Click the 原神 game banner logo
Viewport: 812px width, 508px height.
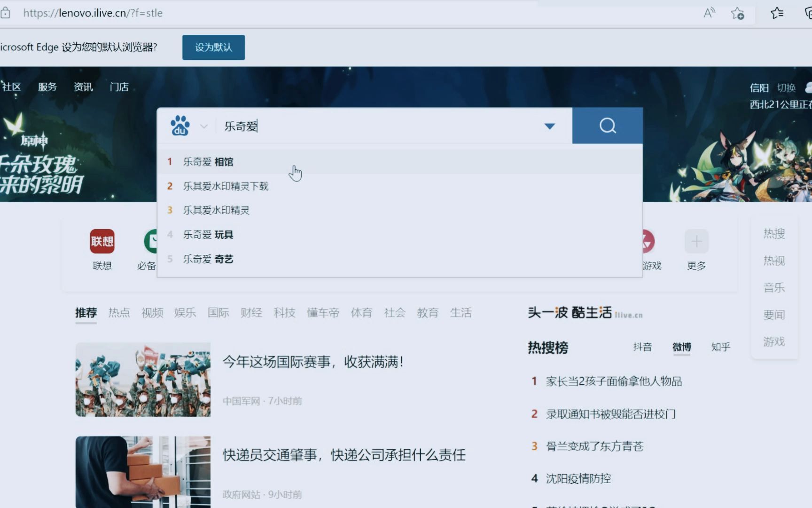(x=34, y=140)
